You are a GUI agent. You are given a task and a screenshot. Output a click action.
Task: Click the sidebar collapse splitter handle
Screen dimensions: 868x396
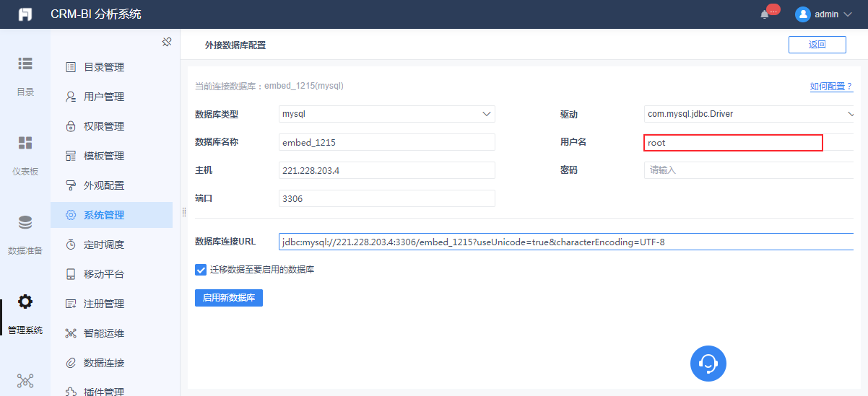pyautogui.click(x=184, y=212)
